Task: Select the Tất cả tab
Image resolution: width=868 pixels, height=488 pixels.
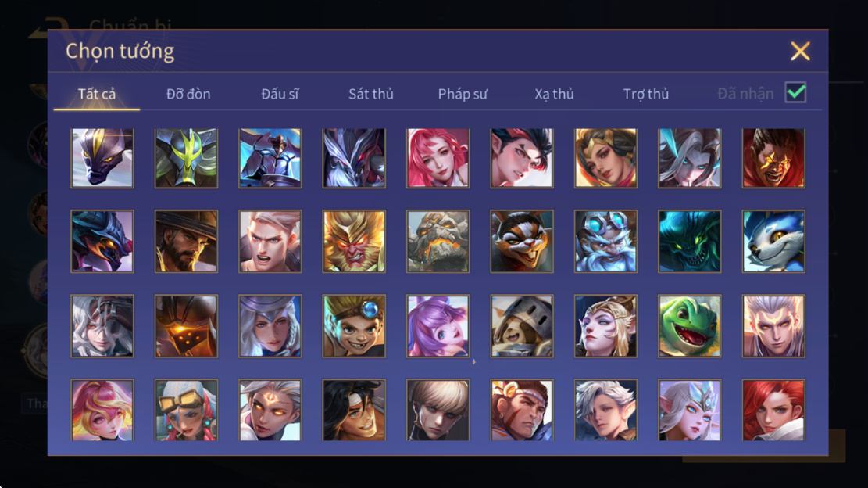Action: 97,94
